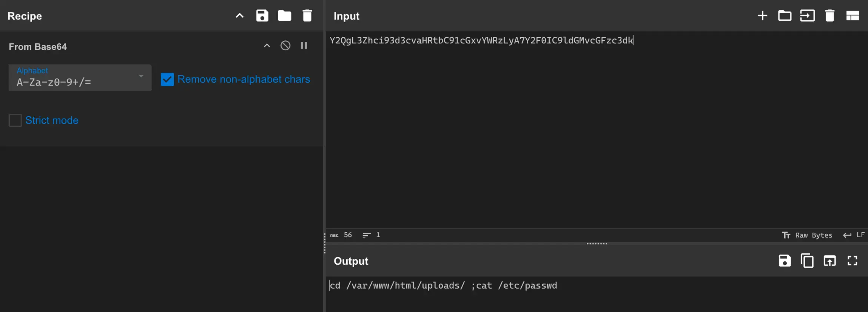Open file as input

(x=807, y=16)
